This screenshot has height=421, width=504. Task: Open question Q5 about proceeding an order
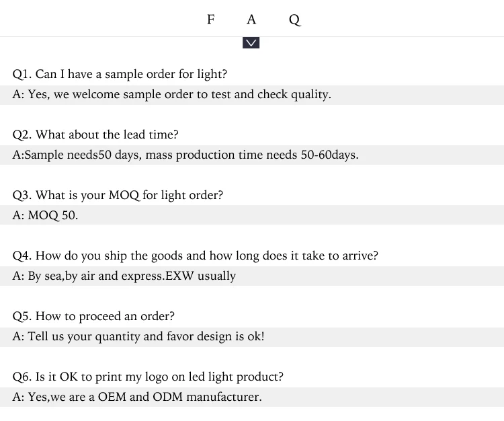tap(93, 316)
